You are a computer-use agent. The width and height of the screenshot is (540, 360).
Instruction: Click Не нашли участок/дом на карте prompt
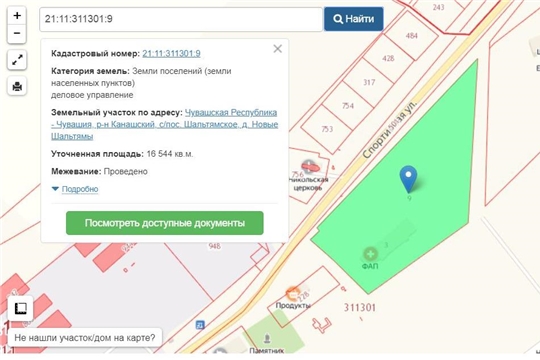85,338
